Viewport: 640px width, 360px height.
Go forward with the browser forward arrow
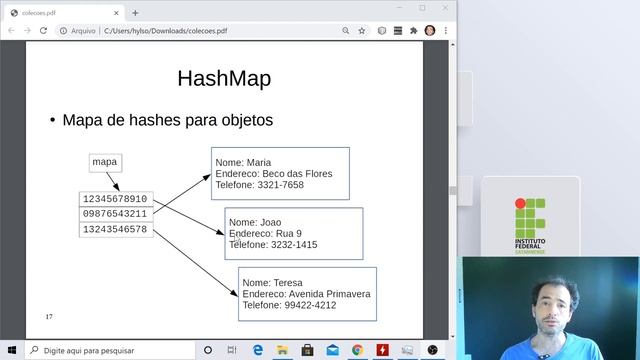[x=27, y=31]
